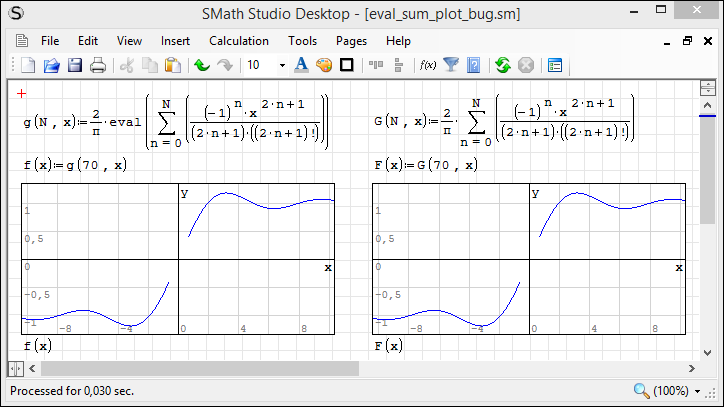
Task: Open the Insert menu
Action: tap(174, 41)
